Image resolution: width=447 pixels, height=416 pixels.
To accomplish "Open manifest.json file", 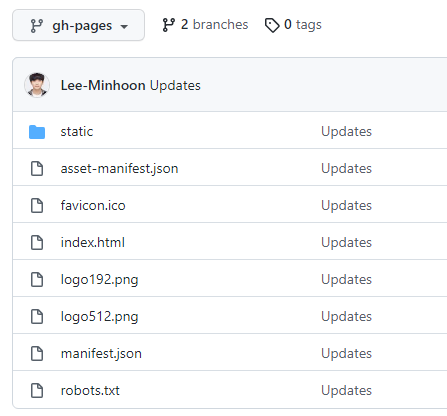I will click(x=101, y=354).
